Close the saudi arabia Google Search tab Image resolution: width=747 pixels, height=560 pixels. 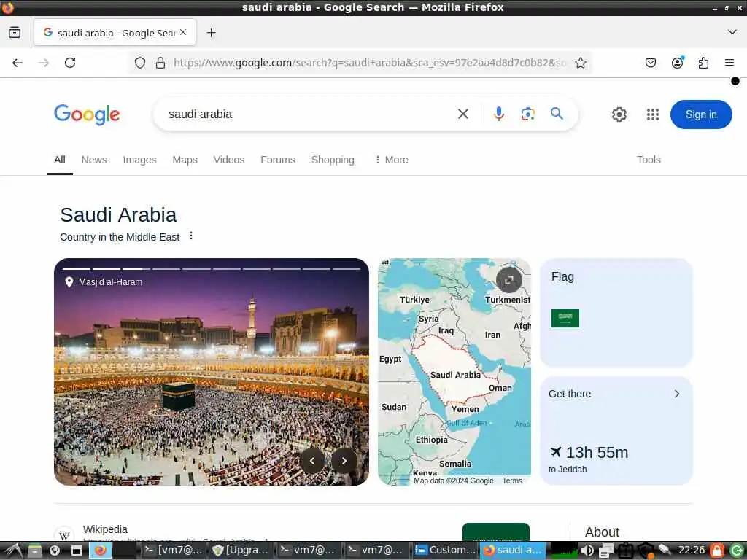[x=183, y=32]
